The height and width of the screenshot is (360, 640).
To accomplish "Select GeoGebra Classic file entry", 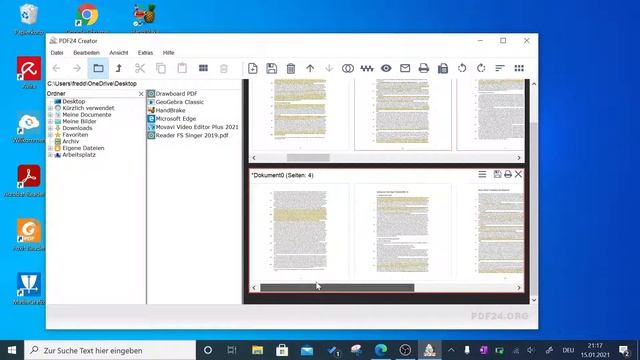I will tap(179, 102).
